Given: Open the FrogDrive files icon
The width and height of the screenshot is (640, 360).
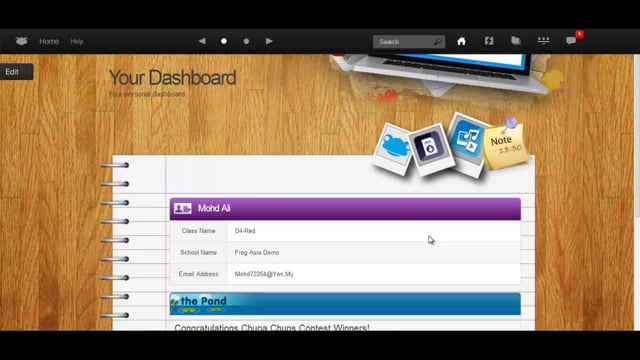Looking at the screenshot, I should pos(516,41).
